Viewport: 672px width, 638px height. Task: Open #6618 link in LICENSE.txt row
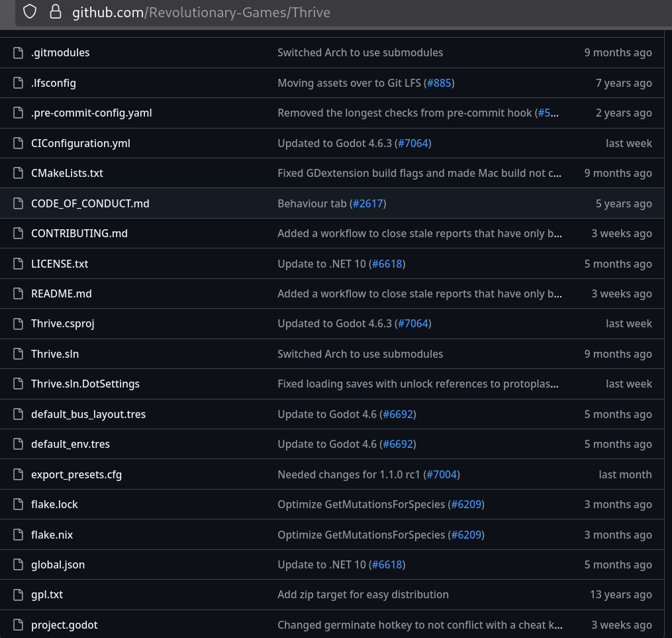[x=387, y=264]
